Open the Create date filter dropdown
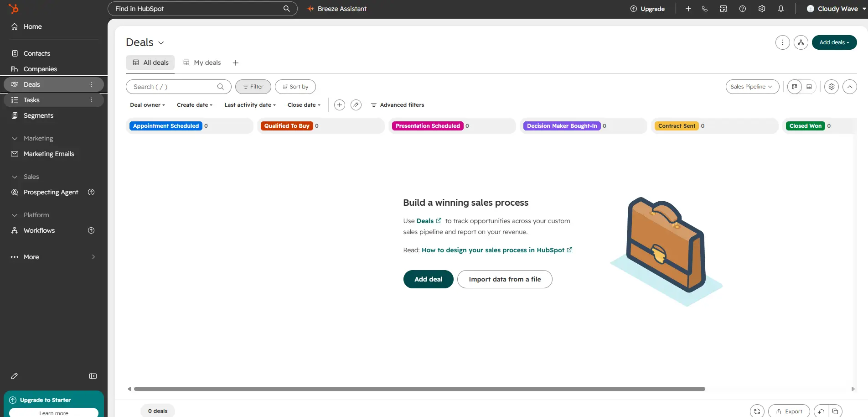Image resolution: width=868 pixels, height=417 pixels. pyautogui.click(x=195, y=105)
